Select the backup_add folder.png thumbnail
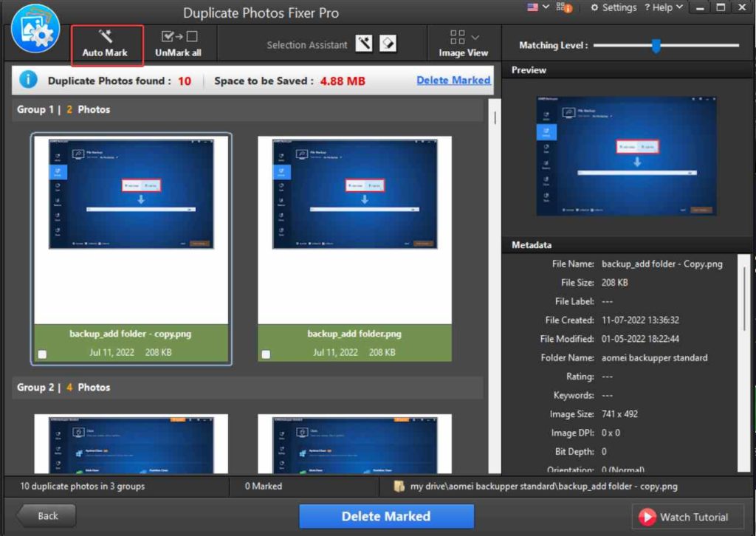The height and width of the screenshot is (536, 756). click(x=355, y=230)
